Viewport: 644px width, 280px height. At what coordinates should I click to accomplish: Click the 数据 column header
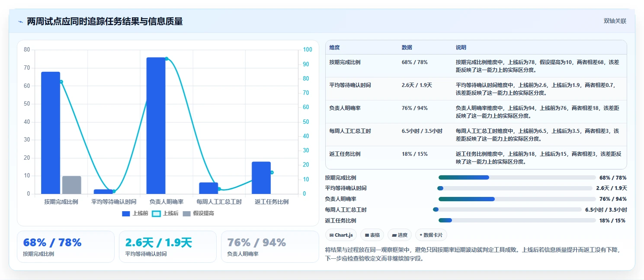407,48
